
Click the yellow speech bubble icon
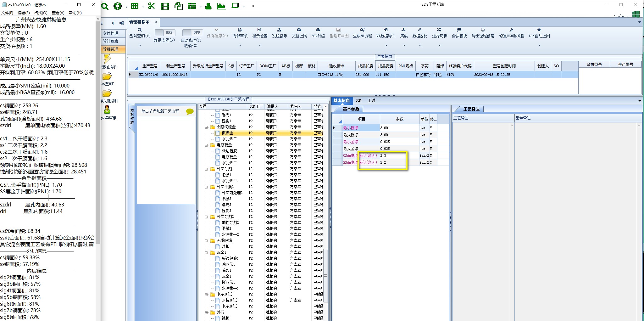click(190, 111)
